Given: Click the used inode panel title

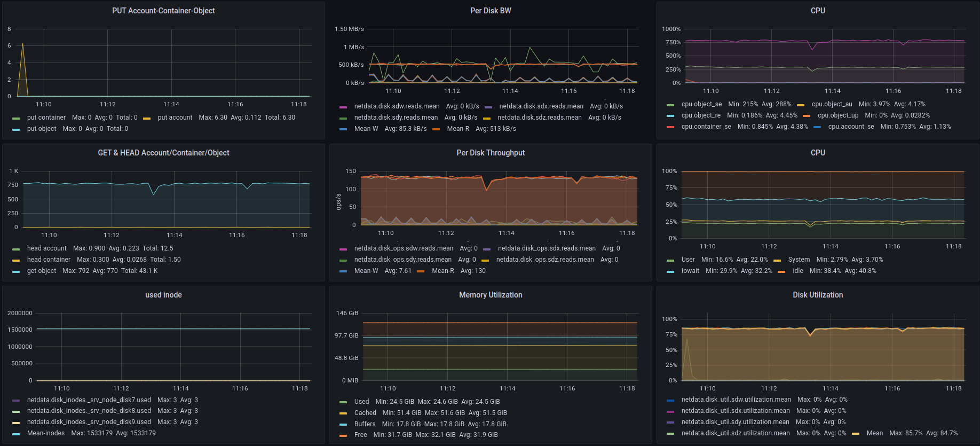Looking at the screenshot, I should coord(163,295).
